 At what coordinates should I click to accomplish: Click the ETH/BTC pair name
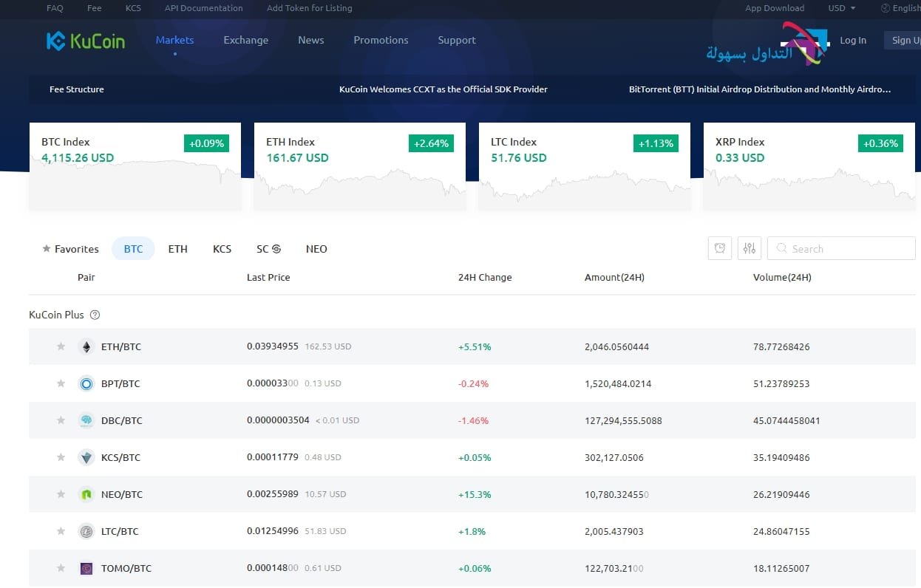121,346
